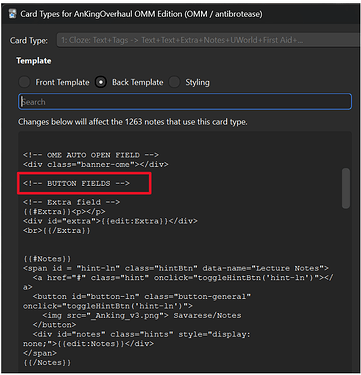Click the {{#Notes}} opening tag line
Image resolution: width=361 pixels, height=375 pixels.
pos(47,259)
